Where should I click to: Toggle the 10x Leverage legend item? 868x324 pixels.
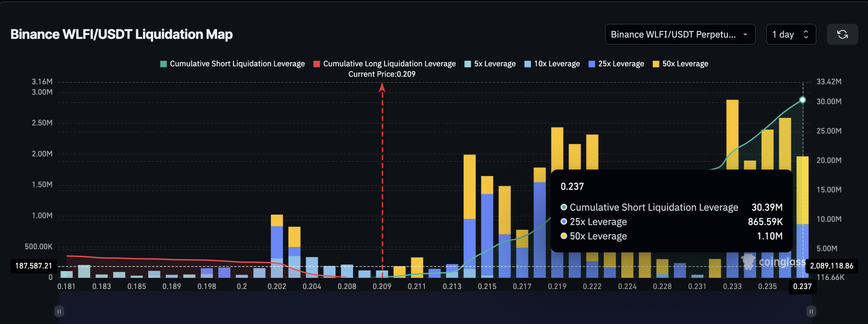(552, 64)
